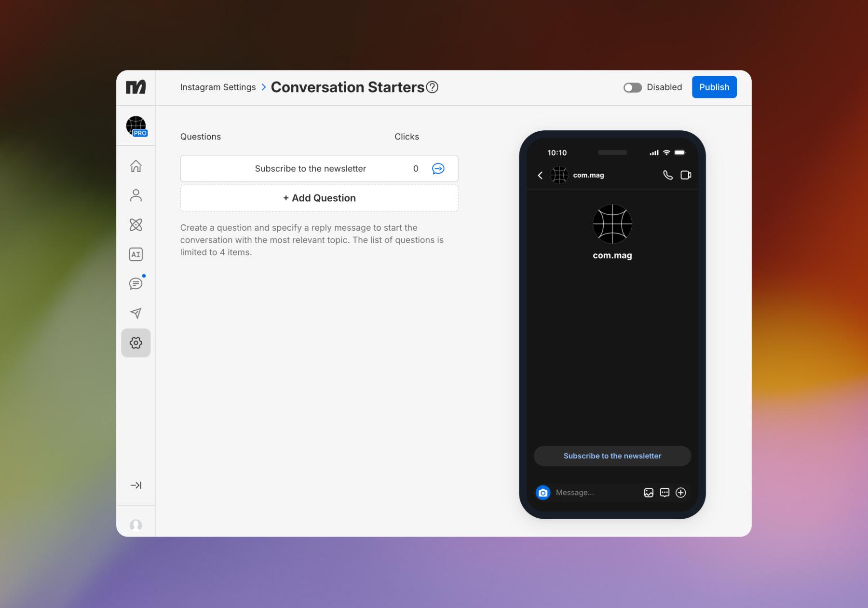Click the camera icon in message bar
The height and width of the screenshot is (608, 868).
click(x=543, y=493)
